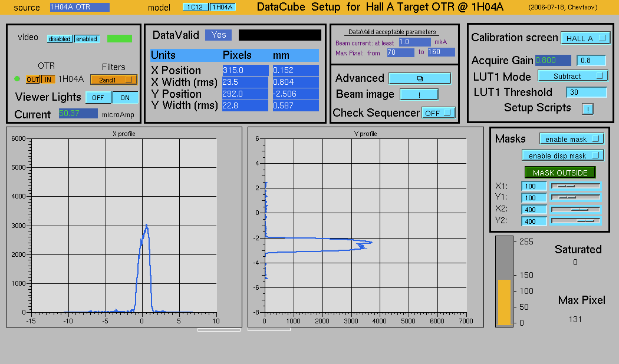
Task: Edit the Acquire Gain 0.8 field
Action: [x=591, y=60]
